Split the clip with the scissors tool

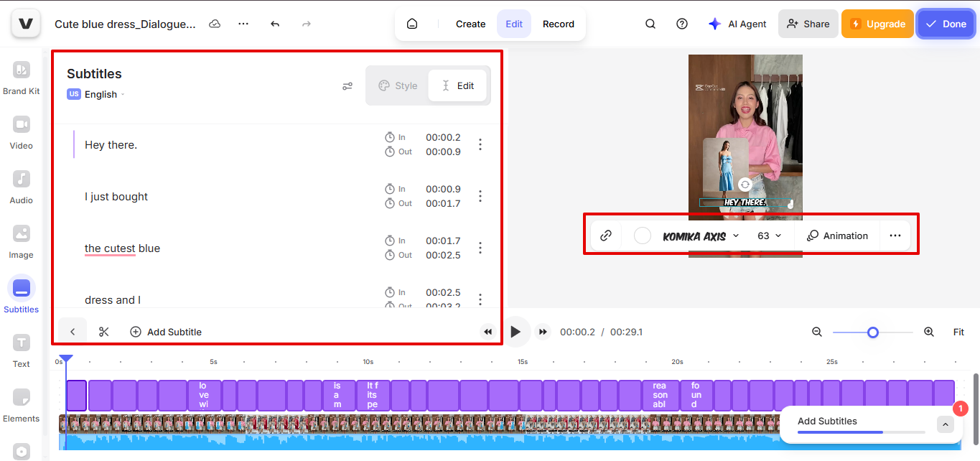(103, 331)
